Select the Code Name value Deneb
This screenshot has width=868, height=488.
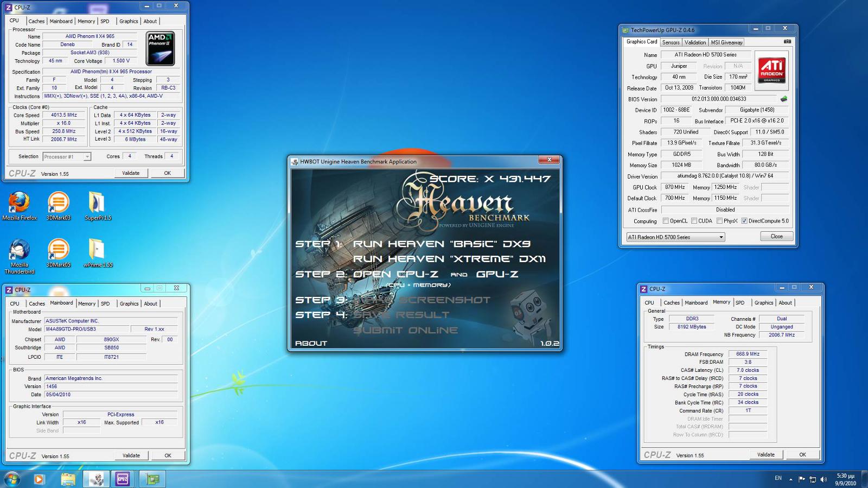coord(67,45)
